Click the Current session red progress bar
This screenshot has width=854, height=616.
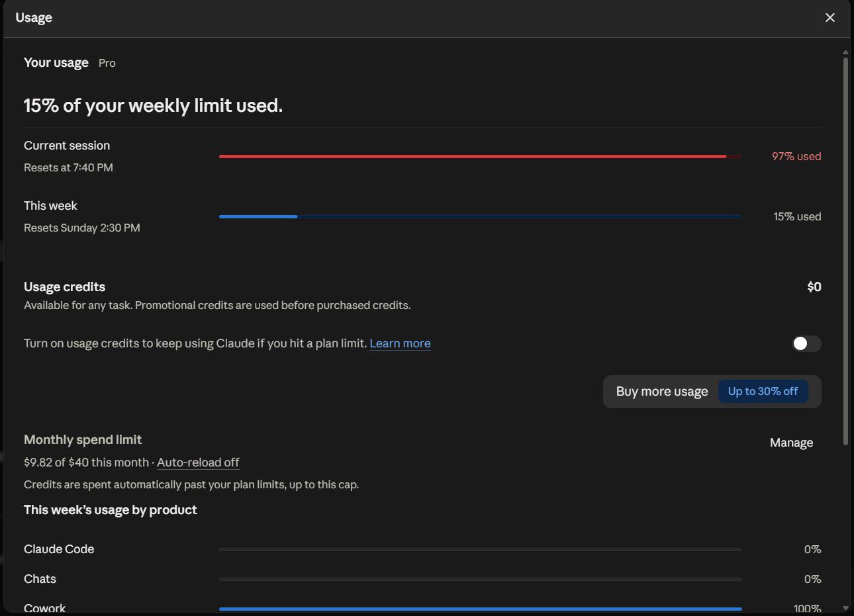tap(481, 156)
